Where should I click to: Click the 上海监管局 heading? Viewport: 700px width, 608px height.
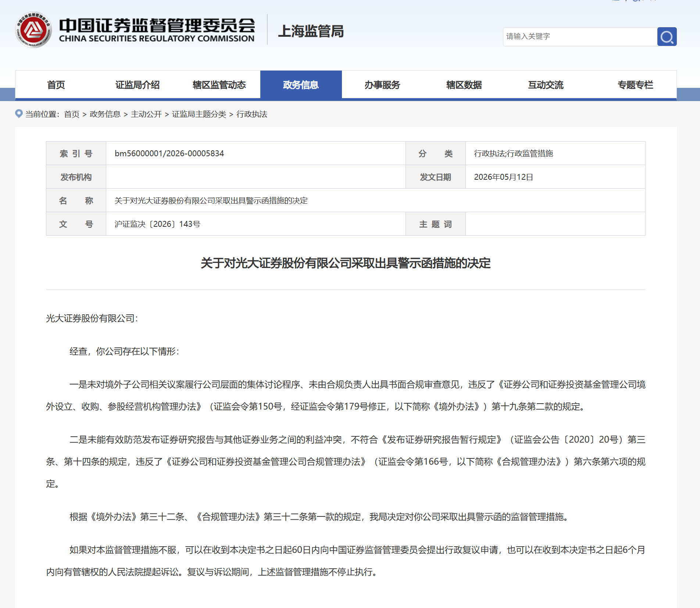311,31
